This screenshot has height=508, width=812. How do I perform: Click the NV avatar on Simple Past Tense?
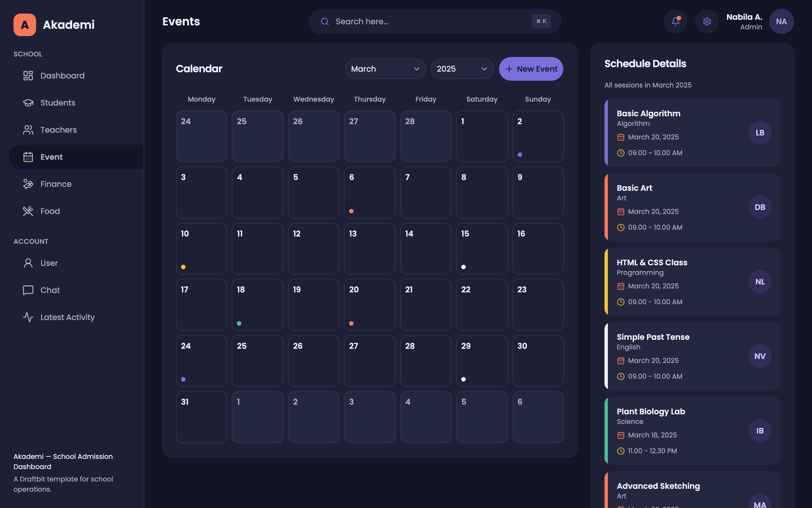760,356
